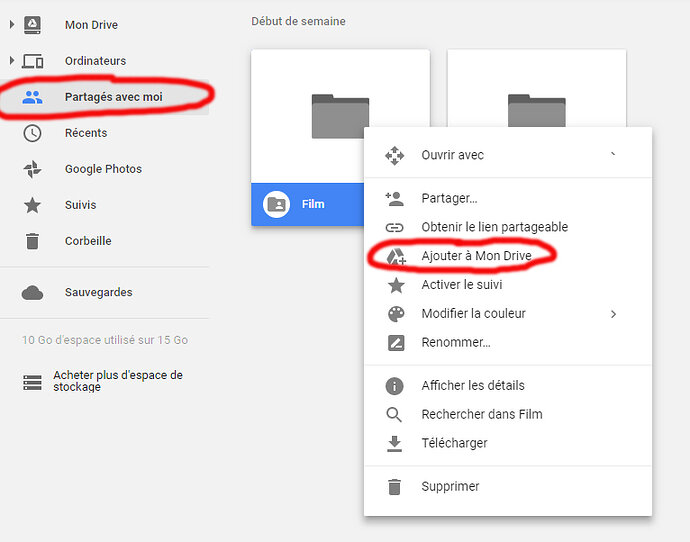The width and height of the screenshot is (690, 542).
Task: Open the Modifier la couleur submenu chevron
Action: coord(613,314)
